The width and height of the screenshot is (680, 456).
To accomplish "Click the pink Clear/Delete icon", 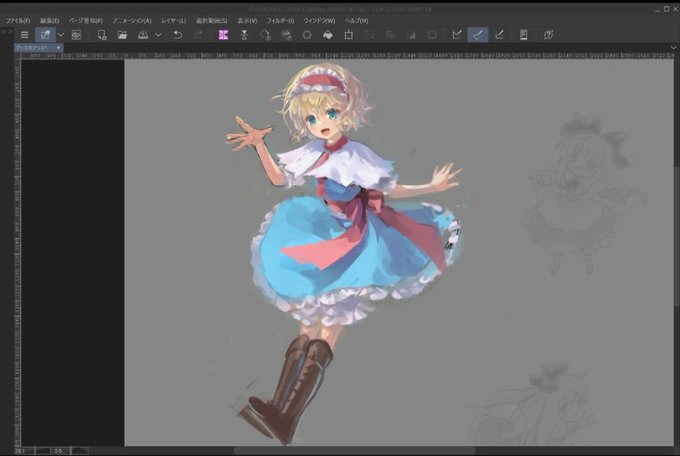I will pos(223,35).
